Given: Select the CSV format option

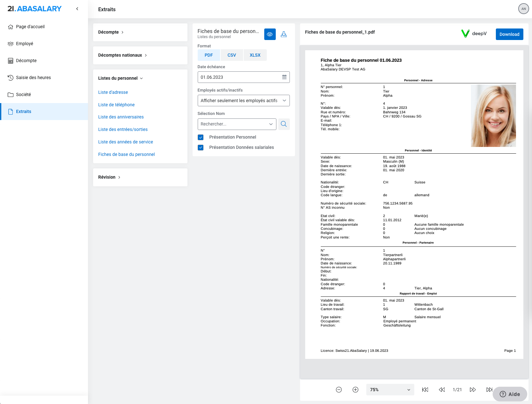Looking at the screenshot, I should (232, 55).
